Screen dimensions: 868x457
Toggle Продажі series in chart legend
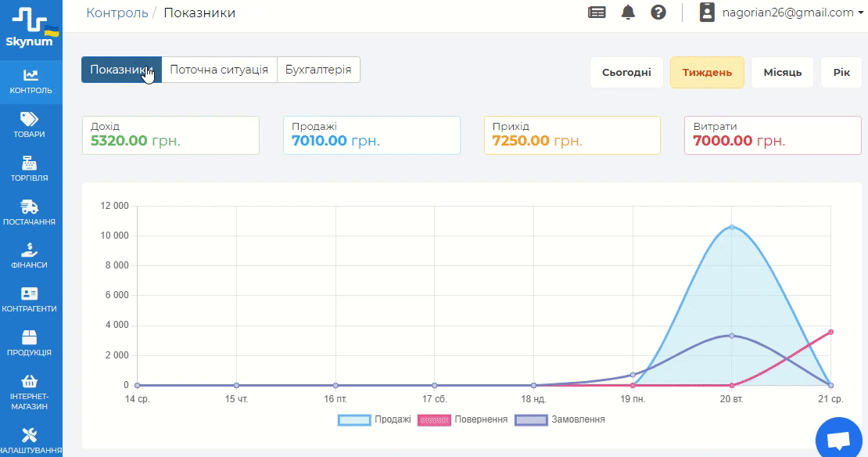[375, 419]
